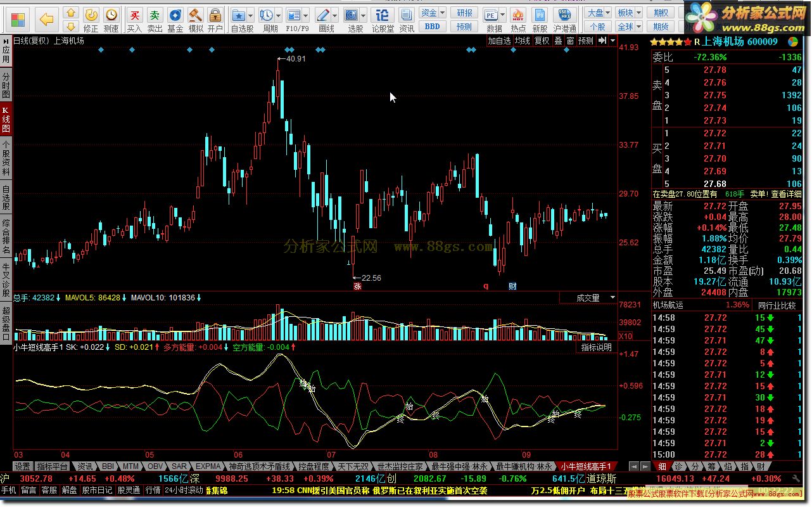Viewport: 812px width, 507px height.
Task: Toggle 预测 forecast in chart header
Action: 586,41
